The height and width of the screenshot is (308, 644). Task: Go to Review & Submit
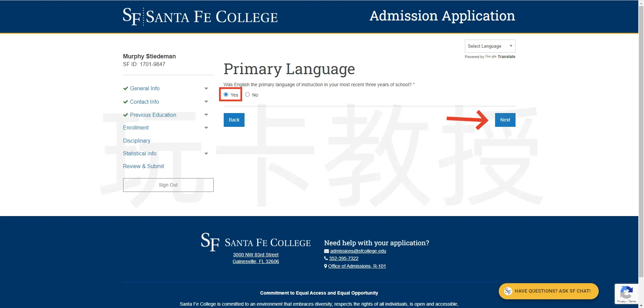(x=143, y=166)
